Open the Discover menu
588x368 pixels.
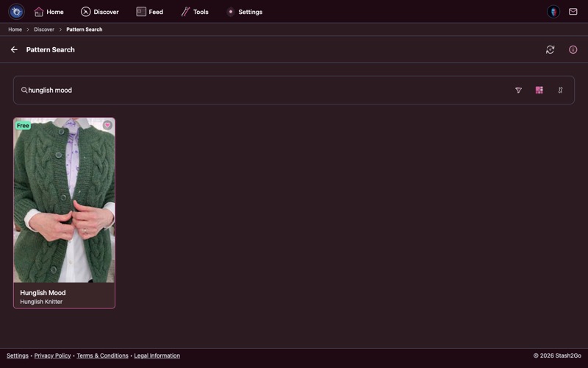(99, 12)
